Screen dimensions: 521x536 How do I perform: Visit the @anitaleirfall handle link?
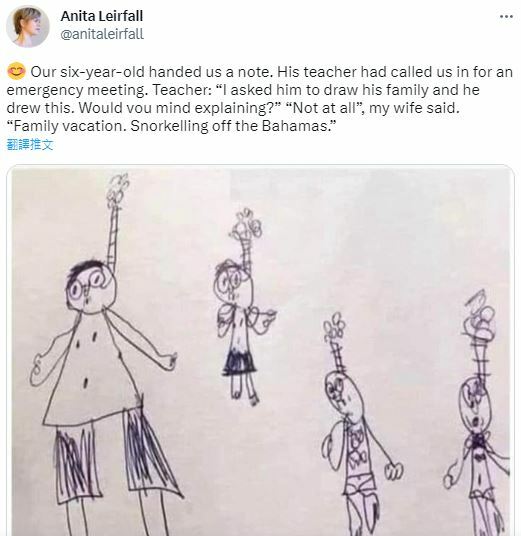[x=102, y=35]
